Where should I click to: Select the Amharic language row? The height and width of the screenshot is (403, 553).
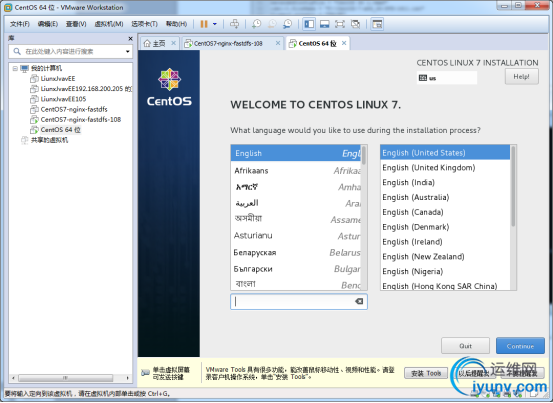296,187
